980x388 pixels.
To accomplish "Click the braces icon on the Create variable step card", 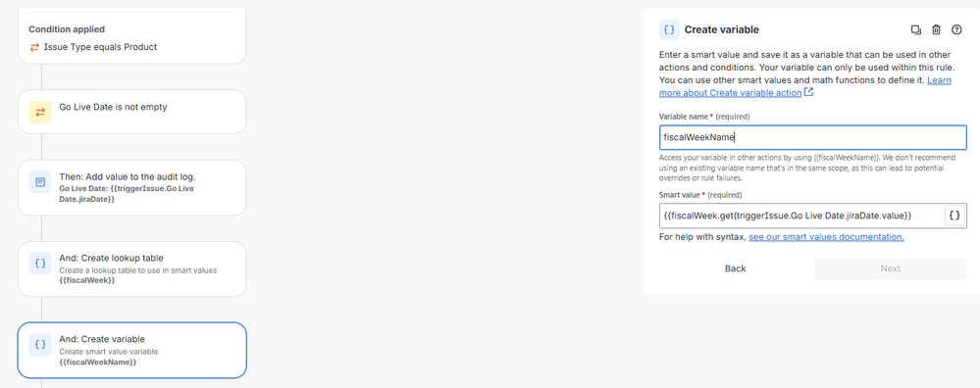I will pos(40,344).
